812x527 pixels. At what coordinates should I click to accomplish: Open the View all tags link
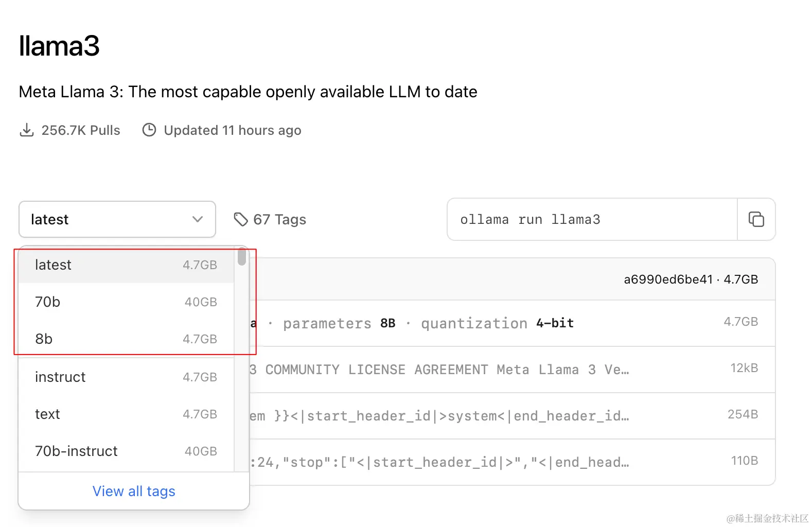(134, 491)
